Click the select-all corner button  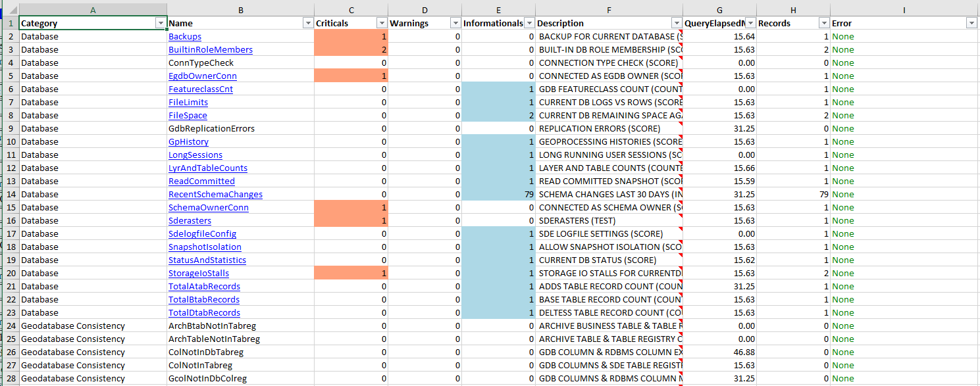(x=12, y=10)
